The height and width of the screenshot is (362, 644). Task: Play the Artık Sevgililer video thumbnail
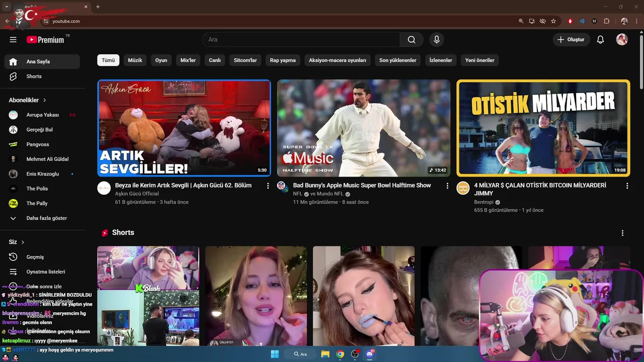pos(184,128)
